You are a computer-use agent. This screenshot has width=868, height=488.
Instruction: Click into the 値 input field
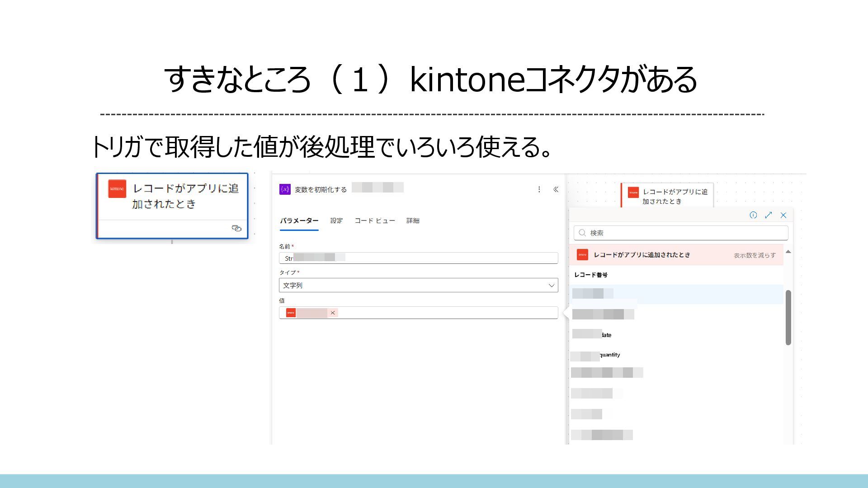(419, 313)
